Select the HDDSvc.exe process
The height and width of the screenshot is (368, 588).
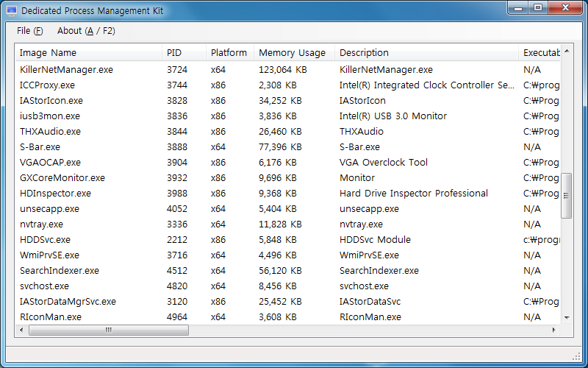tap(45, 240)
